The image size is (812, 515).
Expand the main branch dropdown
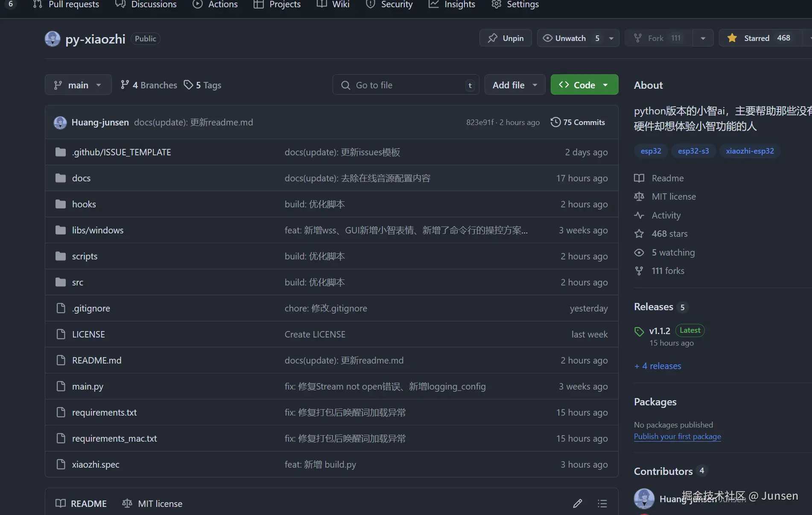pos(78,84)
